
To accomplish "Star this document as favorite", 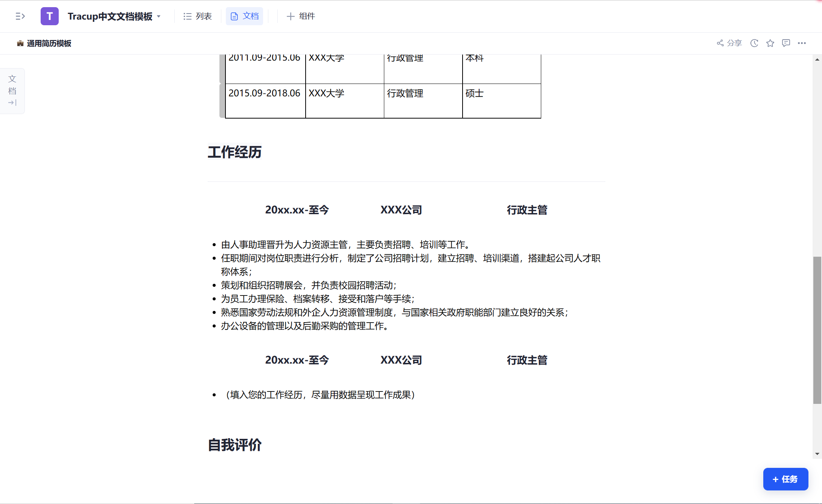I will tap(770, 43).
